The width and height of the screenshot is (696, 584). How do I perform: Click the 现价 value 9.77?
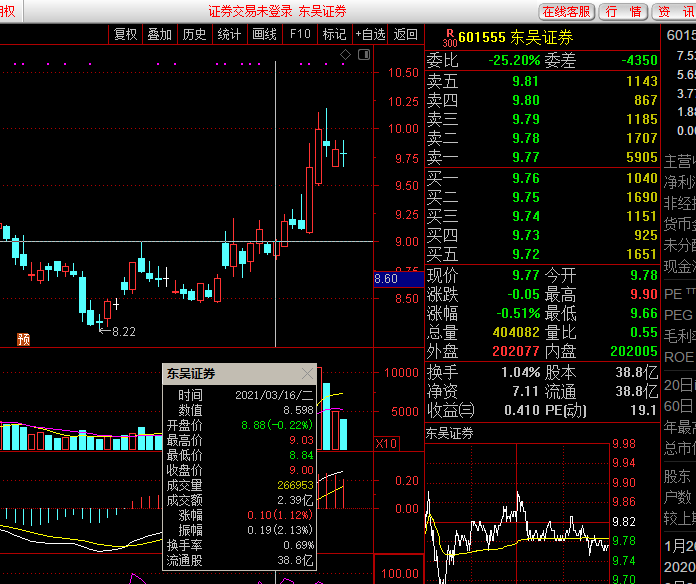[x=526, y=276]
